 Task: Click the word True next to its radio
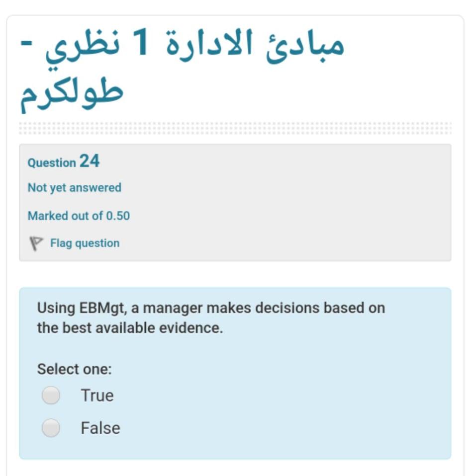[97, 395]
